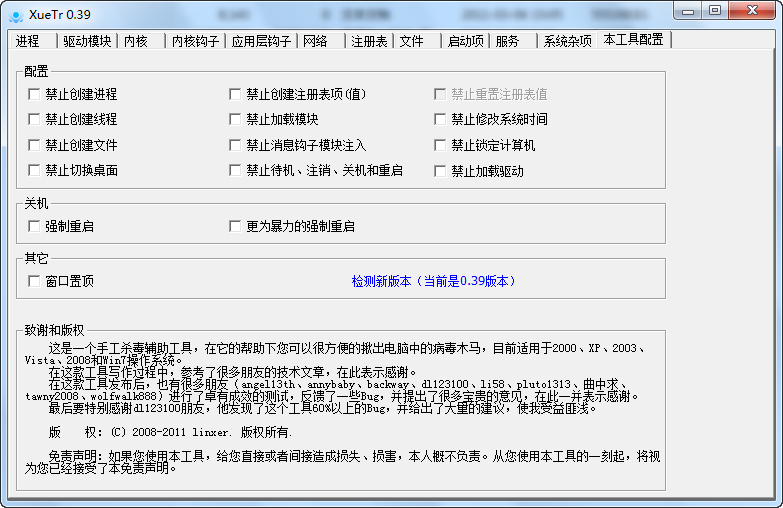The height and width of the screenshot is (508, 783).
Task: Open the 应用层钩子 tab
Action: 261,41
